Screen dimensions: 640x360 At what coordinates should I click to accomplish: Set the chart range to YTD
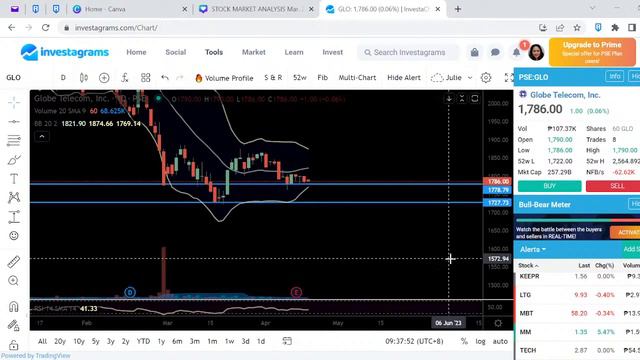[143, 341]
